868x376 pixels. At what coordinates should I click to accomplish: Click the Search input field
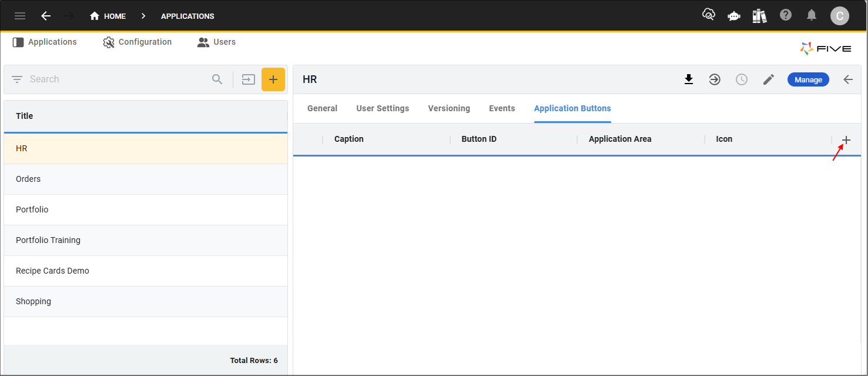tap(88, 79)
